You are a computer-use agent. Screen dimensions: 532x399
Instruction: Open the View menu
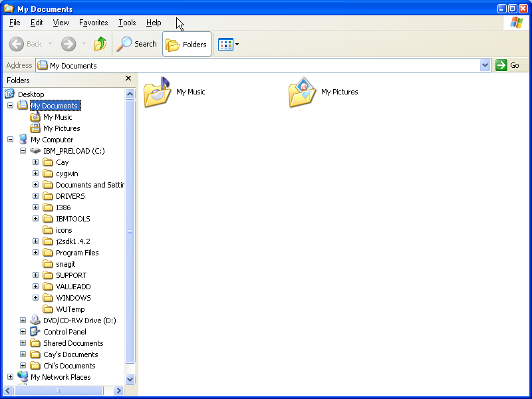(x=61, y=23)
